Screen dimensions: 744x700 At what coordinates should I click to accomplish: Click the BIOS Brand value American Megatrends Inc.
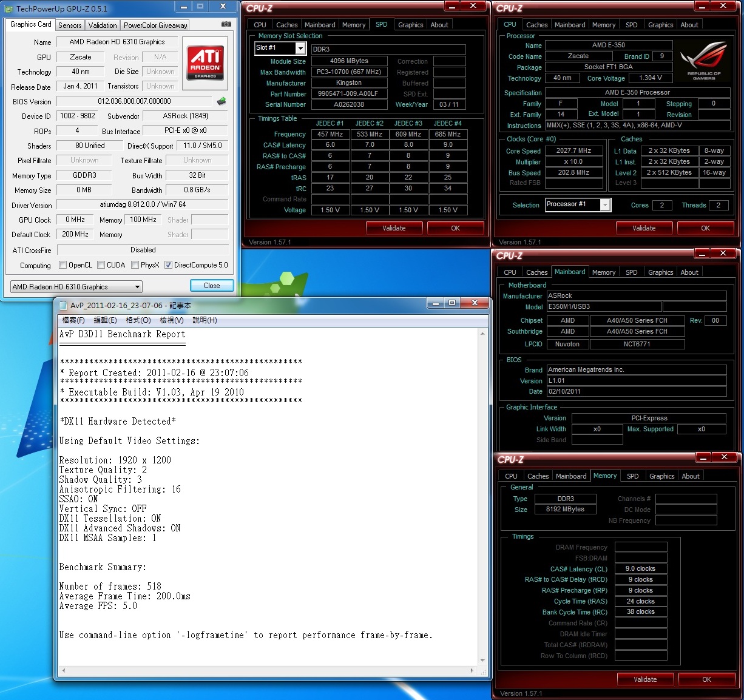tap(637, 369)
